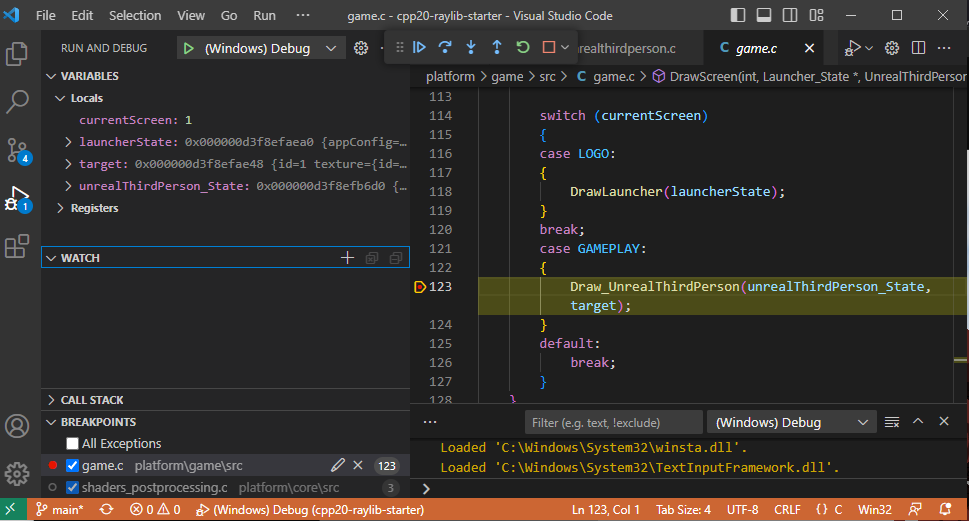
Task: Expand the Registers scope
Action: point(60,208)
